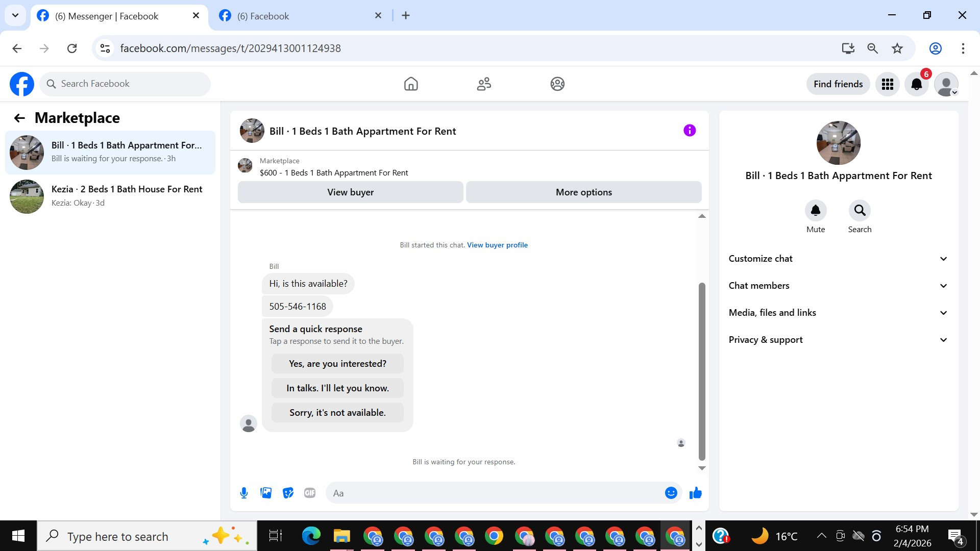The height and width of the screenshot is (551, 980).
Task: Open conversation information purple icon
Action: click(689, 131)
